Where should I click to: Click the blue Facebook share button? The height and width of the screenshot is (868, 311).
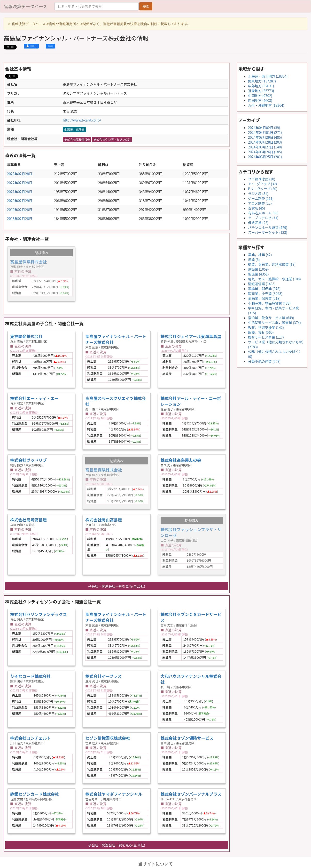click(50, 46)
